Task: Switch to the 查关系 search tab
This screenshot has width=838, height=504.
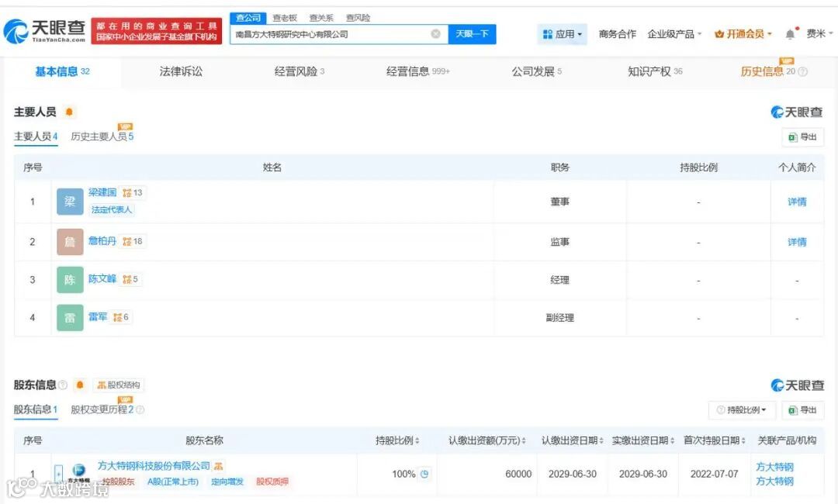Action: pos(321,18)
